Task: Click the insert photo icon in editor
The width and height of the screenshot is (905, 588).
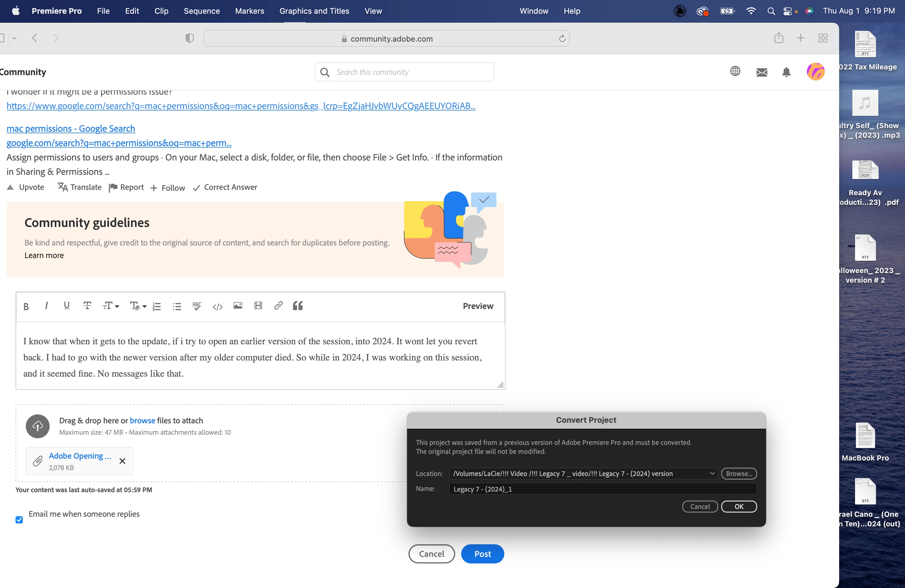Action: (x=238, y=305)
